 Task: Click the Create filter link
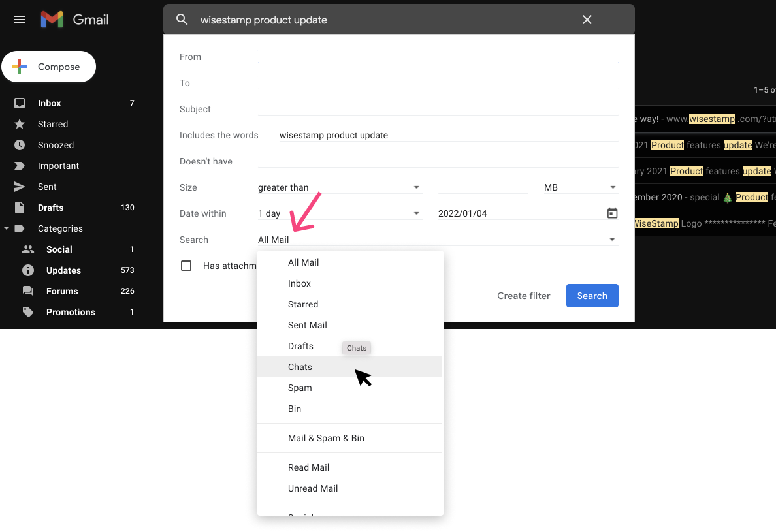click(523, 295)
